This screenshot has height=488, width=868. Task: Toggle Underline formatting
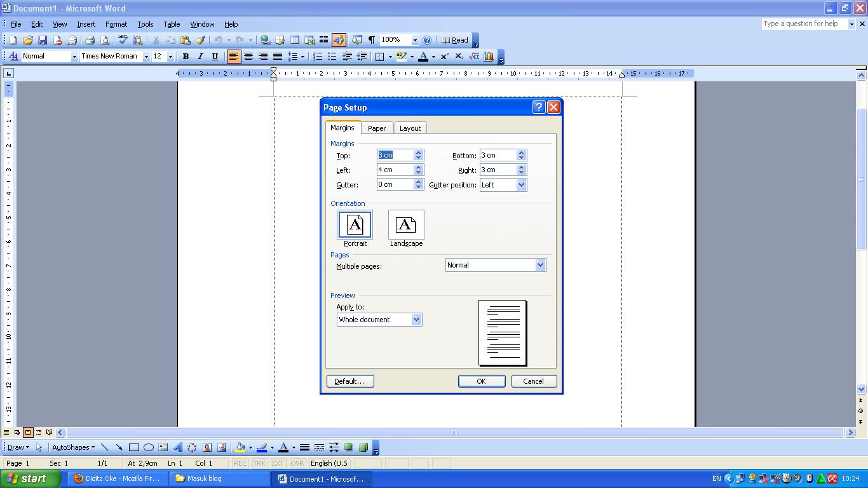click(x=215, y=57)
